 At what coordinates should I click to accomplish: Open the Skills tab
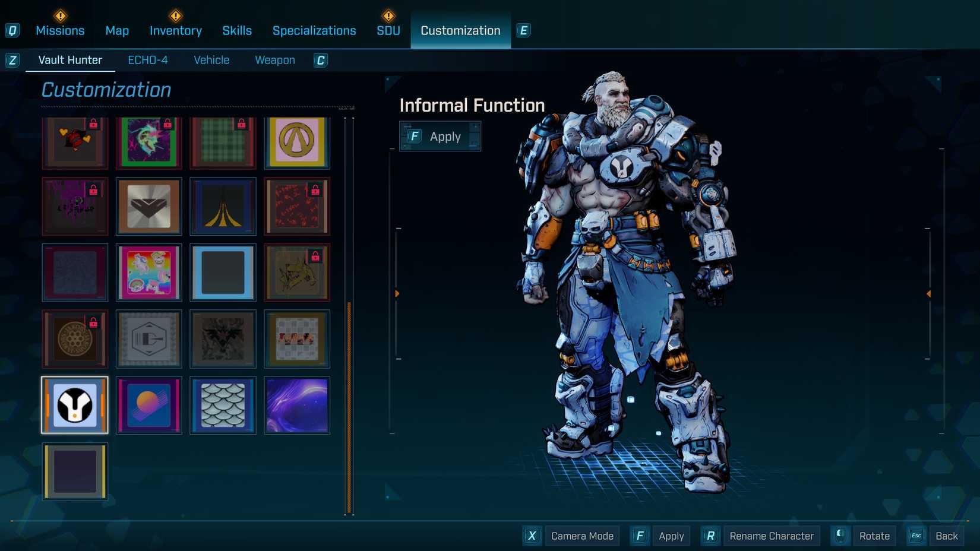pyautogui.click(x=237, y=31)
